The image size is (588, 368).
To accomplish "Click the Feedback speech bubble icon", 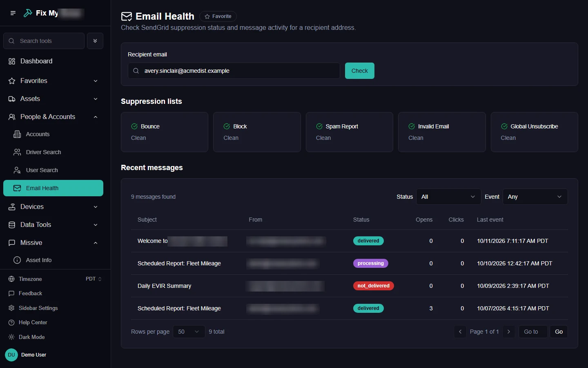I will click(11, 294).
